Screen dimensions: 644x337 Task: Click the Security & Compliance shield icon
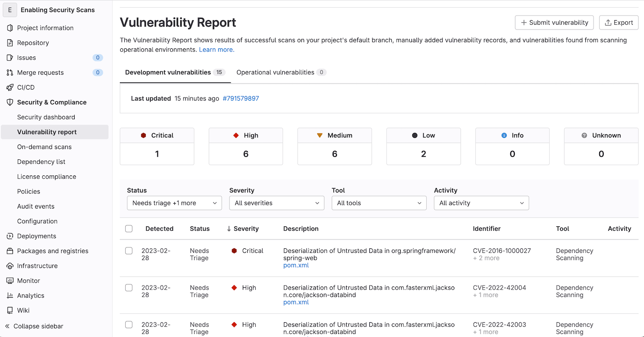coord(10,102)
